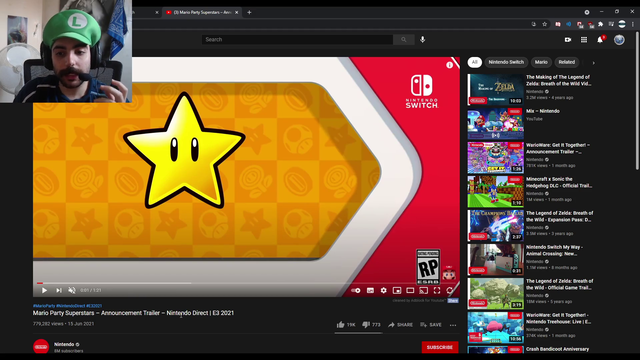Click the first red extension icon in toolbar

coord(558,24)
